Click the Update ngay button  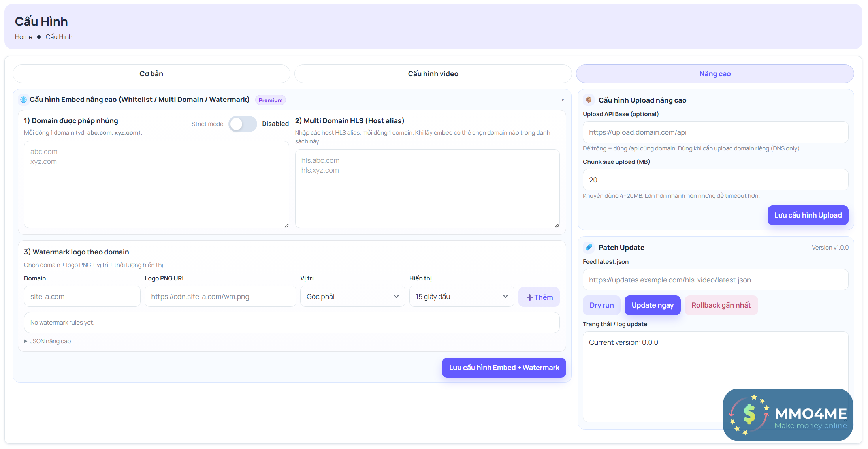652,305
